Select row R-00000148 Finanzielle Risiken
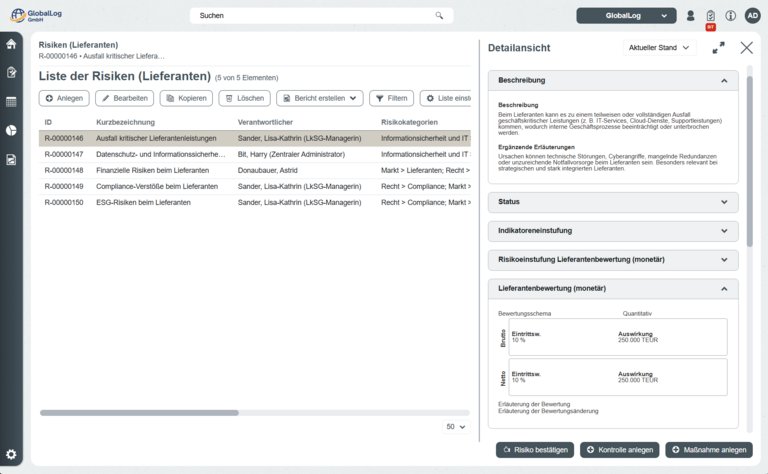Screen dimensions: 768x474 150,171
